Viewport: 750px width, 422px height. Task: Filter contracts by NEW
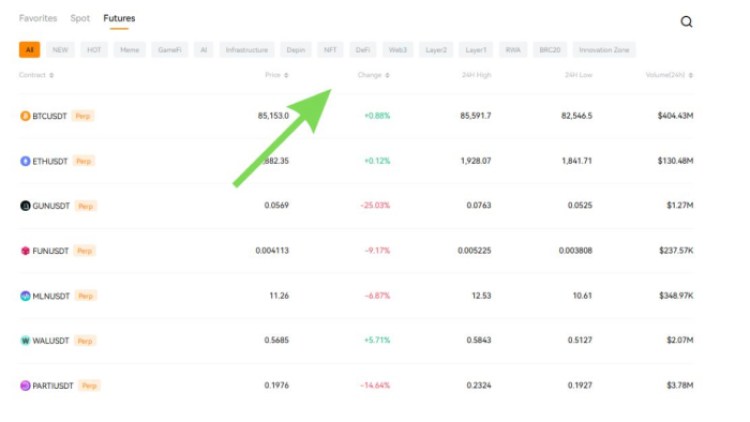coord(60,50)
